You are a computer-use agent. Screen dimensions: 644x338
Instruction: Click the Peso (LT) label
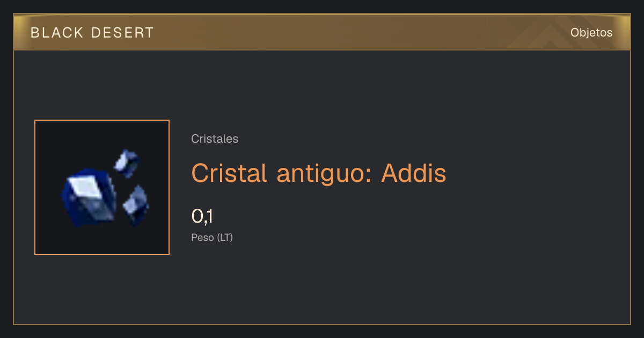point(212,237)
